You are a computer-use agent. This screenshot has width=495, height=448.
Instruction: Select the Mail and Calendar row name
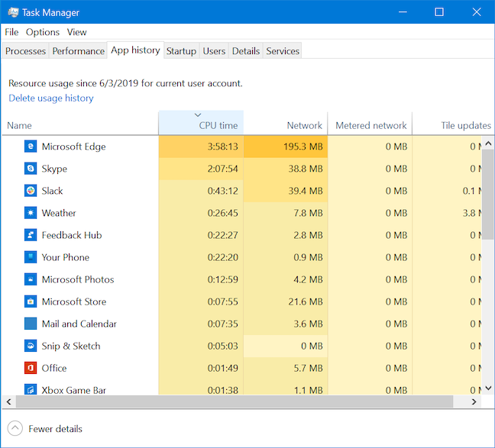79,324
